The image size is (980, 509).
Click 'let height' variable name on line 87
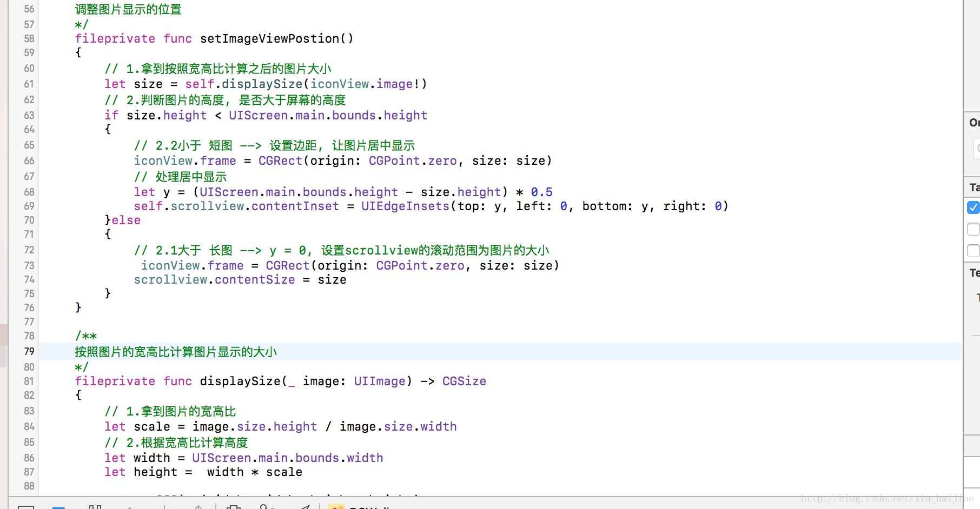click(x=156, y=472)
